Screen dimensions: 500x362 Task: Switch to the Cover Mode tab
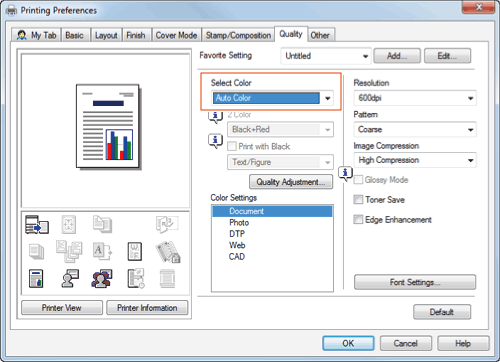(176, 35)
